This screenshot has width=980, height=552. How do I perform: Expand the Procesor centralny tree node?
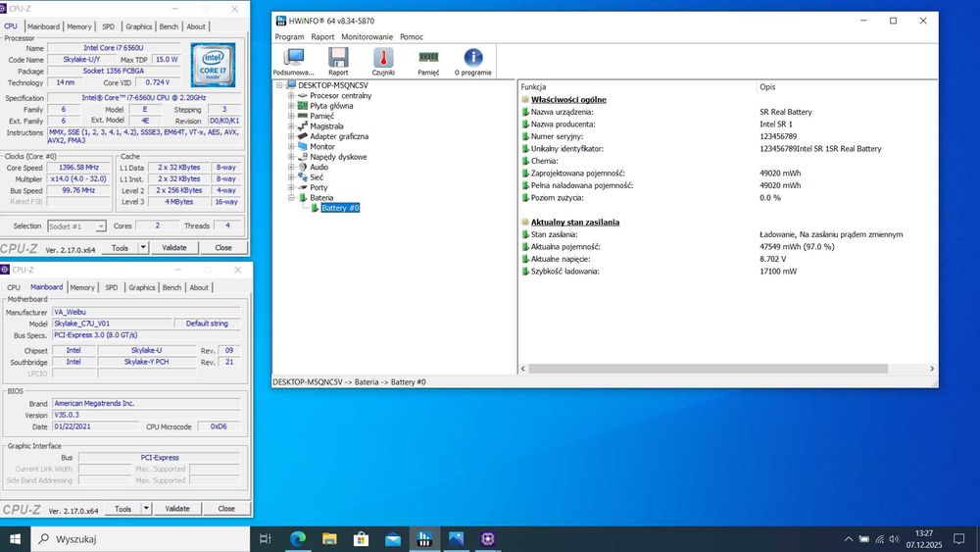(291, 96)
